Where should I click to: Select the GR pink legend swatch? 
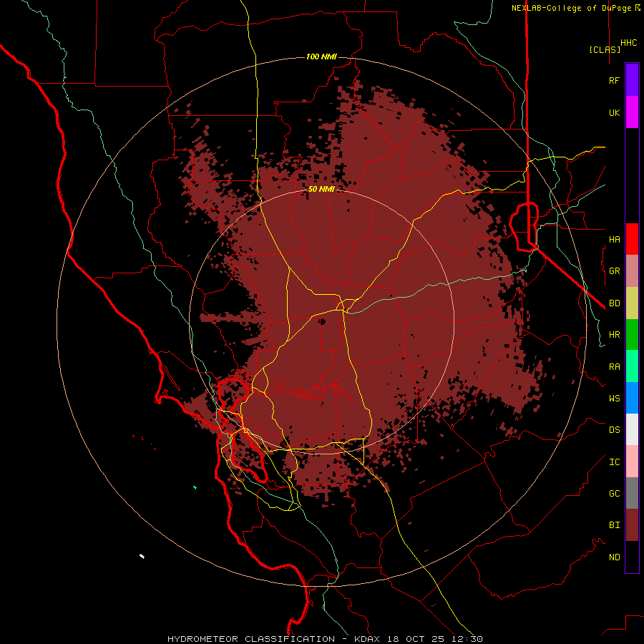(632, 271)
